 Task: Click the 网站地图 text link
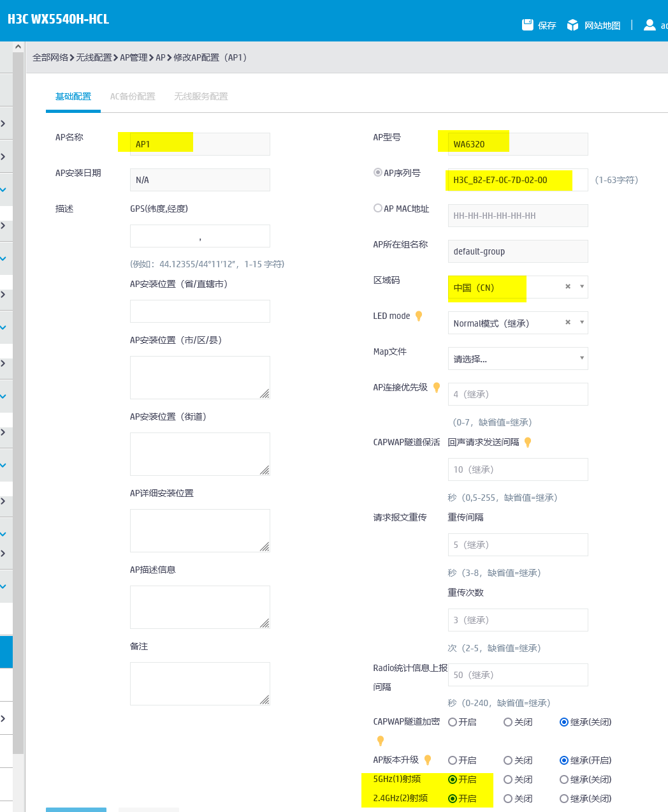602,26
